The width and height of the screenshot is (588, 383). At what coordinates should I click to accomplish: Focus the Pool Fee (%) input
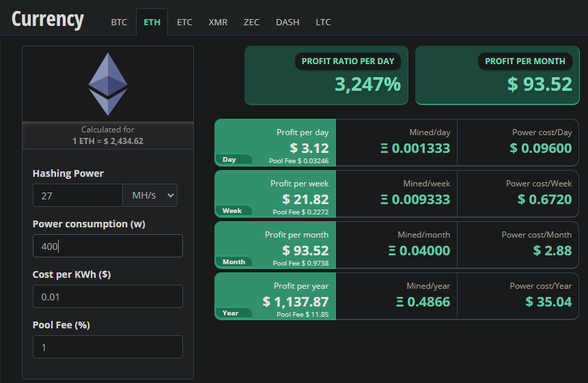tap(108, 347)
